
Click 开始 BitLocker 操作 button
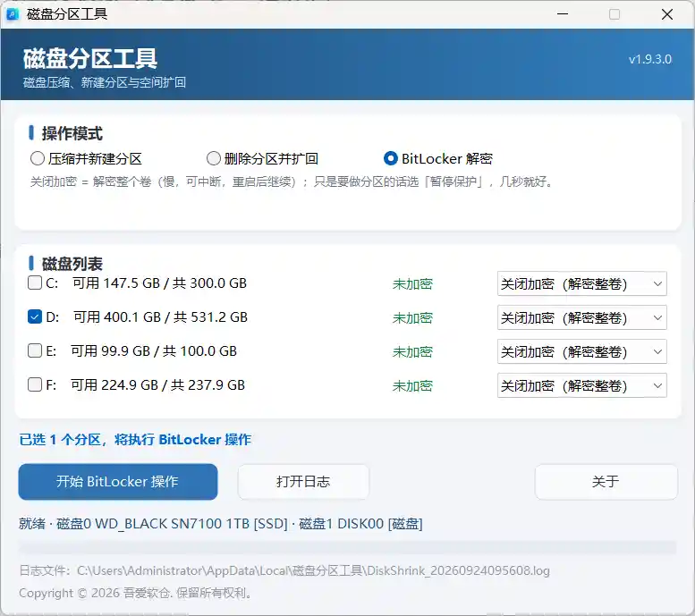pos(118,482)
